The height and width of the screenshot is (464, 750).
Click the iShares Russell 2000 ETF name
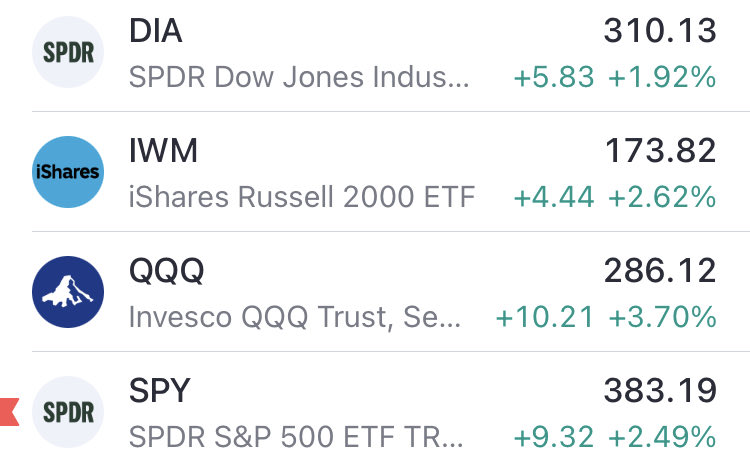(x=302, y=198)
